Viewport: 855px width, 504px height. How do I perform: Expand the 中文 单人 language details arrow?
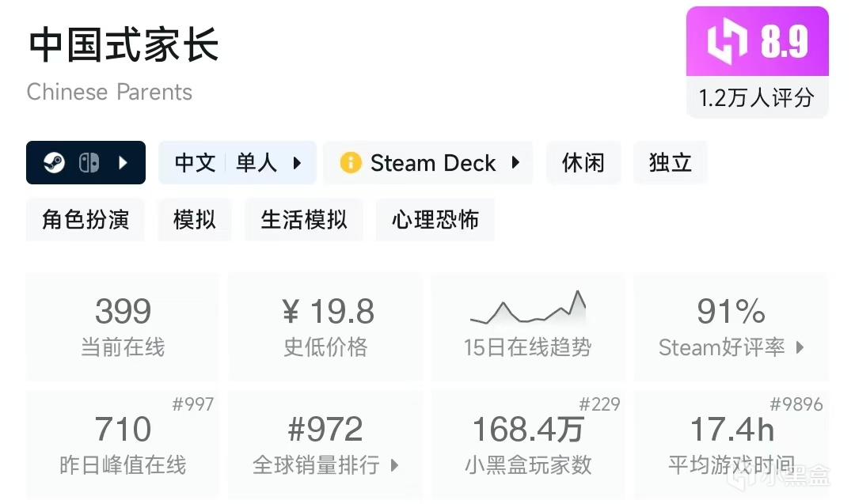(x=298, y=163)
